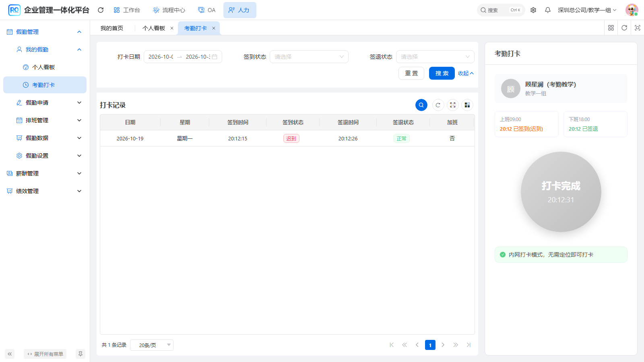Viewport: 644px width, 362px height.
Task: Switch to the OA top menu
Action: pos(207,10)
